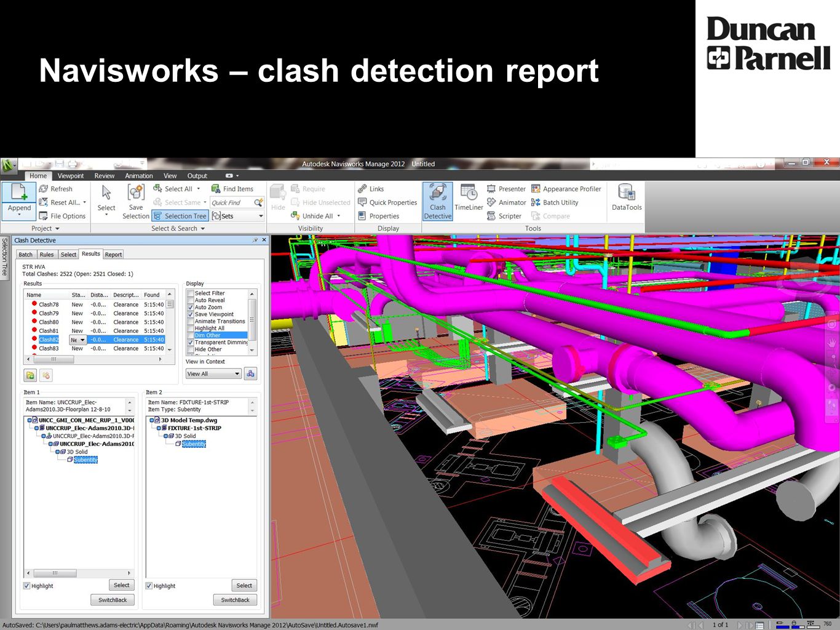Open the Animator tool
Viewport: 840px width, 630px height.
click(x=506, y=202)
